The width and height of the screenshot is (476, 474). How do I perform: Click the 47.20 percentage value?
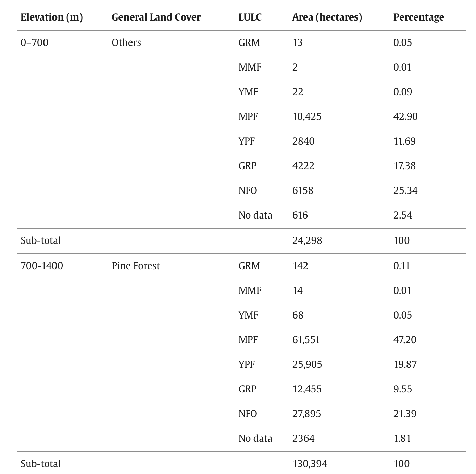(405, 340)
